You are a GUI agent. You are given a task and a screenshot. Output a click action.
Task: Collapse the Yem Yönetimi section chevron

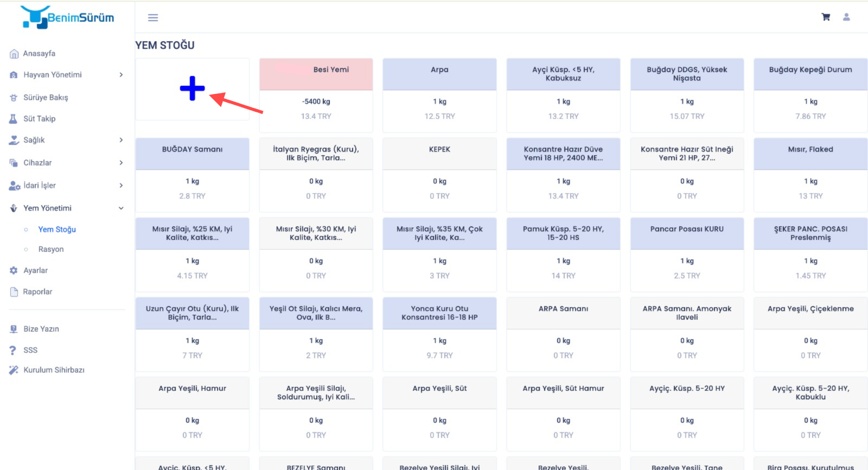coord(121,208)
